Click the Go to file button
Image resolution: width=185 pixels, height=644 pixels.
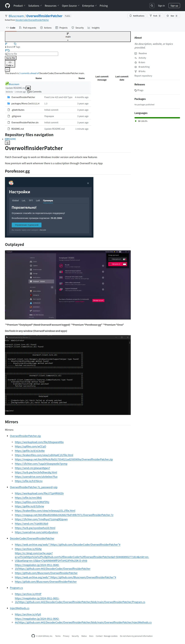click(x=10, y=58)
